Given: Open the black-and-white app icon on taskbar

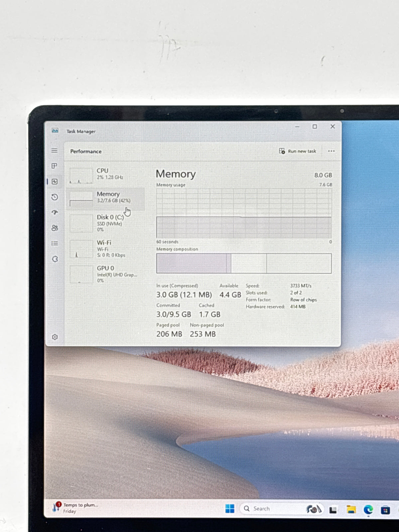Looking at the screenshot, I should click(333, 510).
